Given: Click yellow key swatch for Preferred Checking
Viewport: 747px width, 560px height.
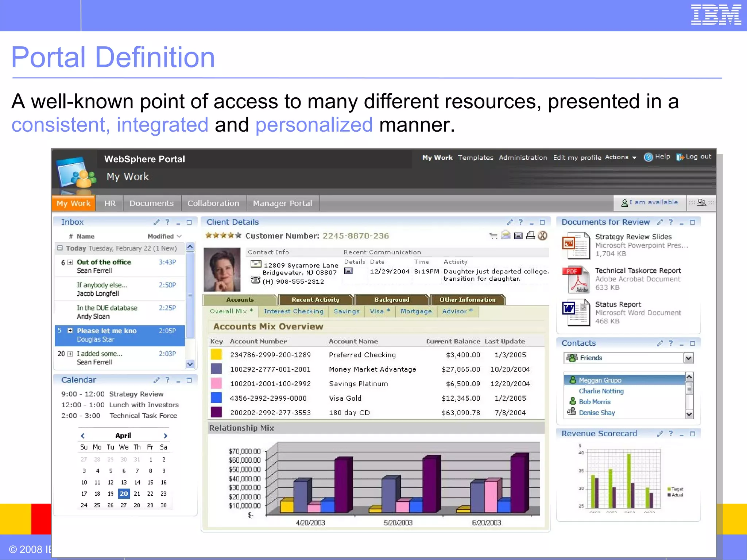Looking at the screenshot, I should [216, 354].
